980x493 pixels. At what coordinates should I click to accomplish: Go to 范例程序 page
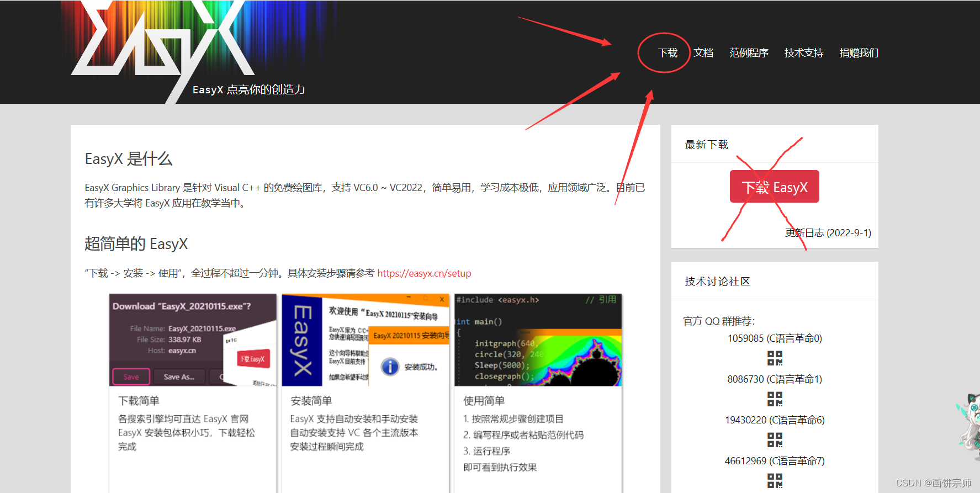(x=749, y=53)
